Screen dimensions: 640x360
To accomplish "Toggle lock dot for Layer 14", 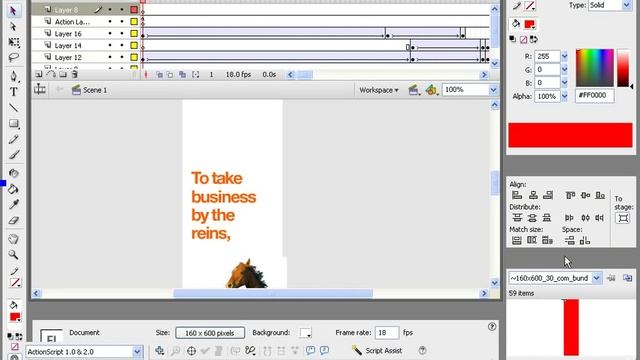I will pos(122,45).
